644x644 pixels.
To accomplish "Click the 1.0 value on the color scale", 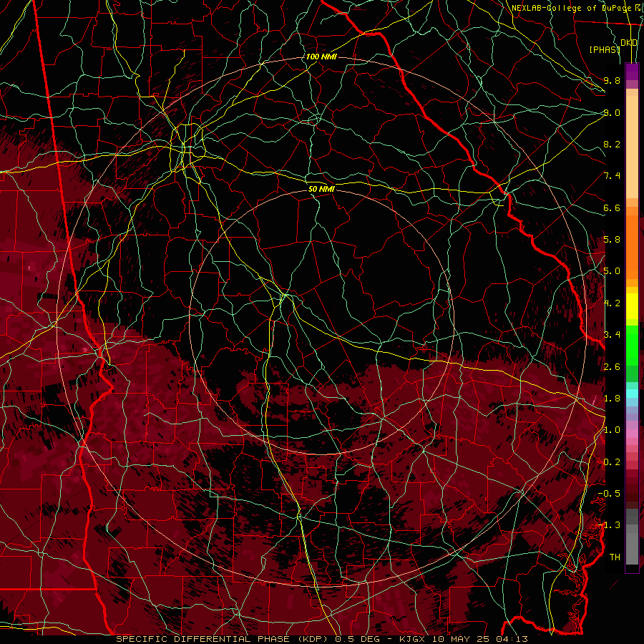I will 612,430.
